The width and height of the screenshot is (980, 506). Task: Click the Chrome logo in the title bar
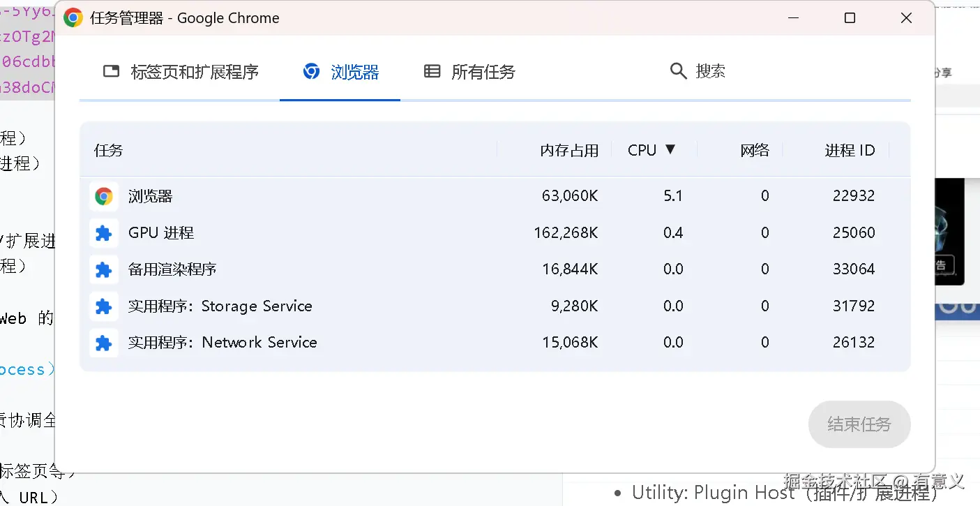coord(73,18)
